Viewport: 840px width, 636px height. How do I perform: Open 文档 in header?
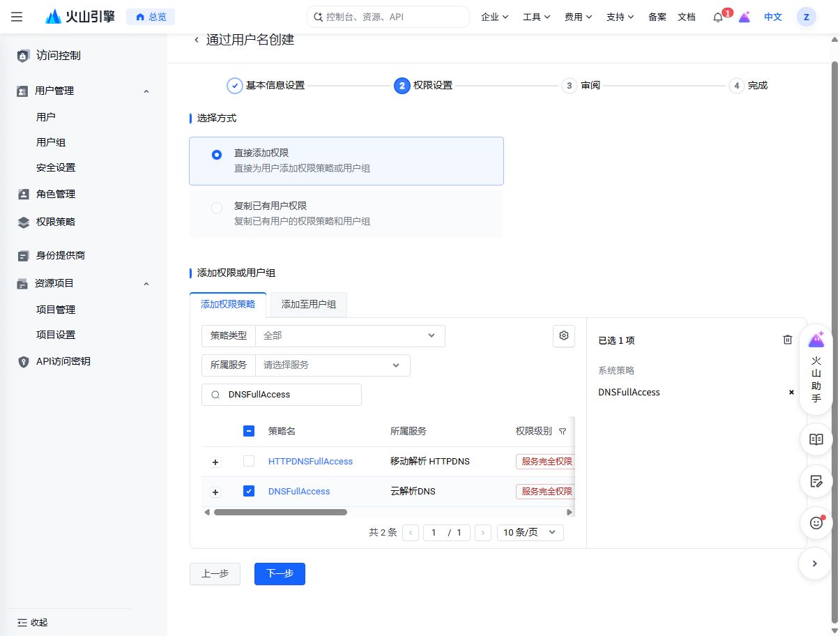(687, 17)
